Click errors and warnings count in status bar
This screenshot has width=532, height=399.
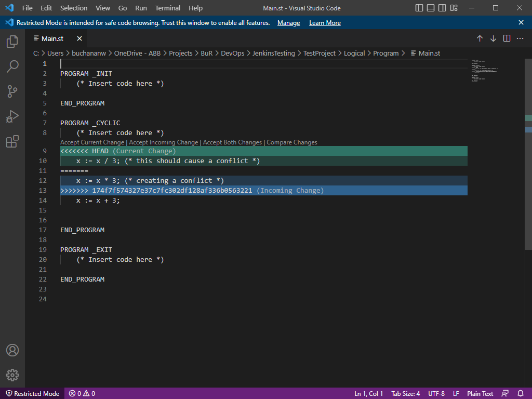(82, 394)
